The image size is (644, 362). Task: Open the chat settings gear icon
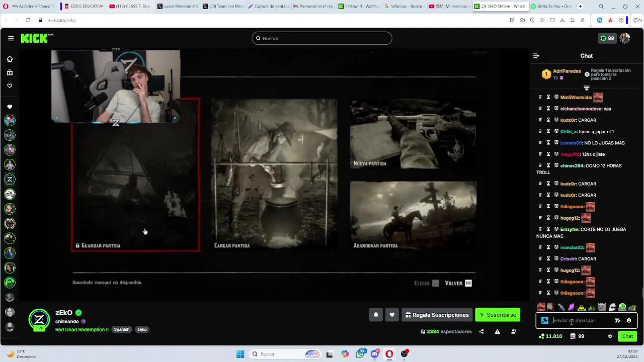610,336
